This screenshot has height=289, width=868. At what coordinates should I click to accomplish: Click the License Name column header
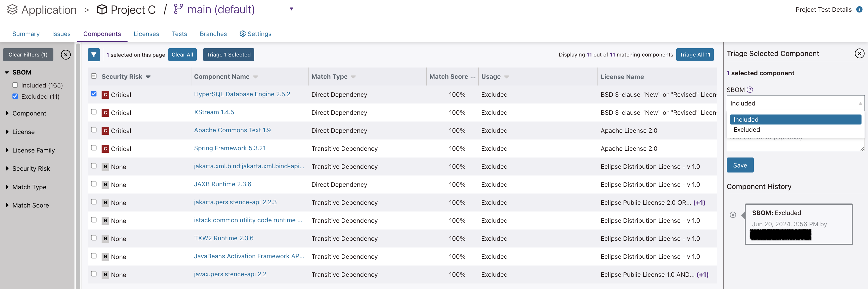tap(622, 77)
